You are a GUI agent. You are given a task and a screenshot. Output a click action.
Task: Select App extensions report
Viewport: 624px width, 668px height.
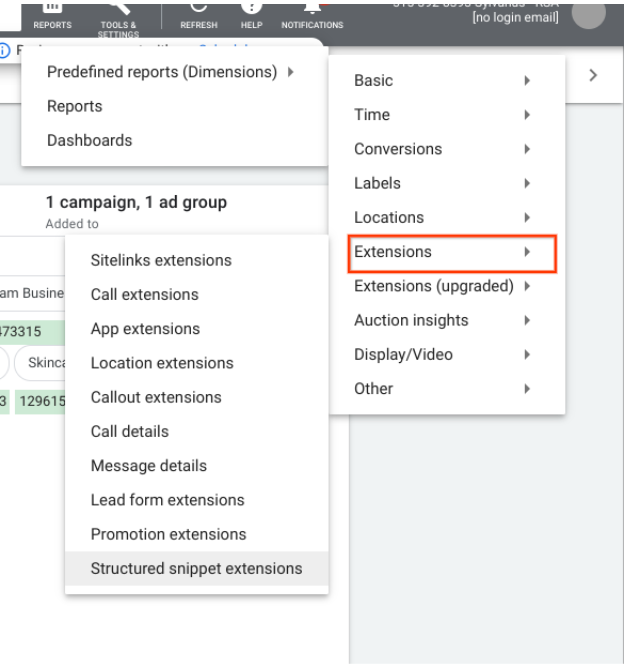(197, 329)
